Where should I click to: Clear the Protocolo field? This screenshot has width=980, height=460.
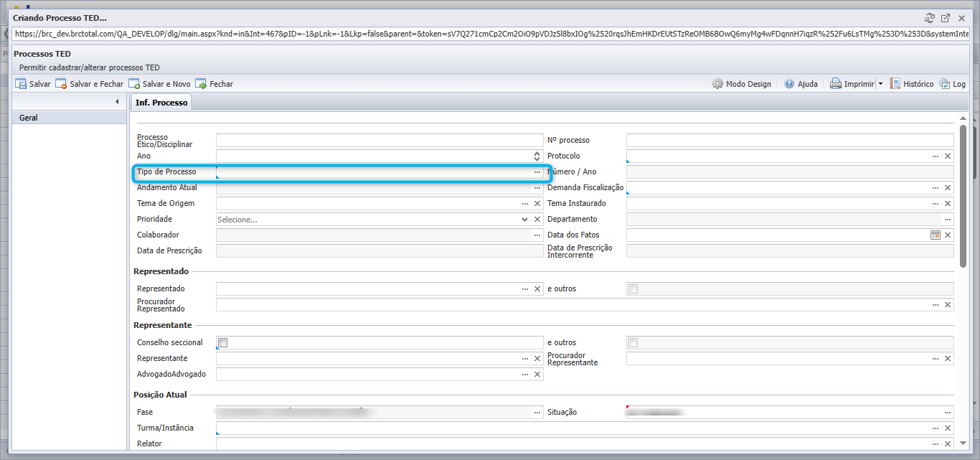point(948,156)
